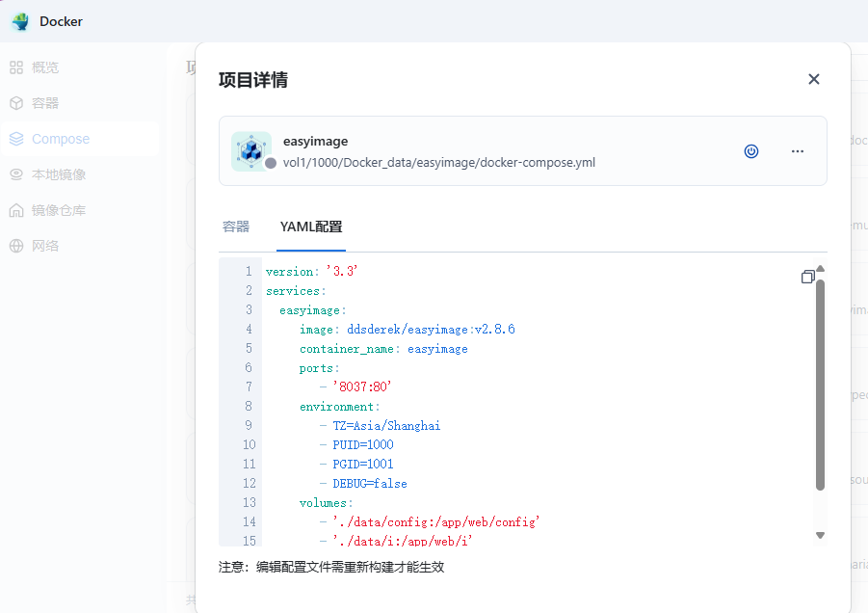Click line 1 version '3.3' text
Screen dimensions: 868x613
click(x=312, y=272)
